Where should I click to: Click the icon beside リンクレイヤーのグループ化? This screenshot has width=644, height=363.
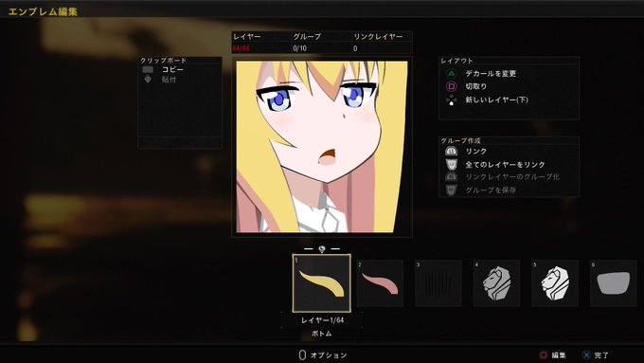(451, 177)
